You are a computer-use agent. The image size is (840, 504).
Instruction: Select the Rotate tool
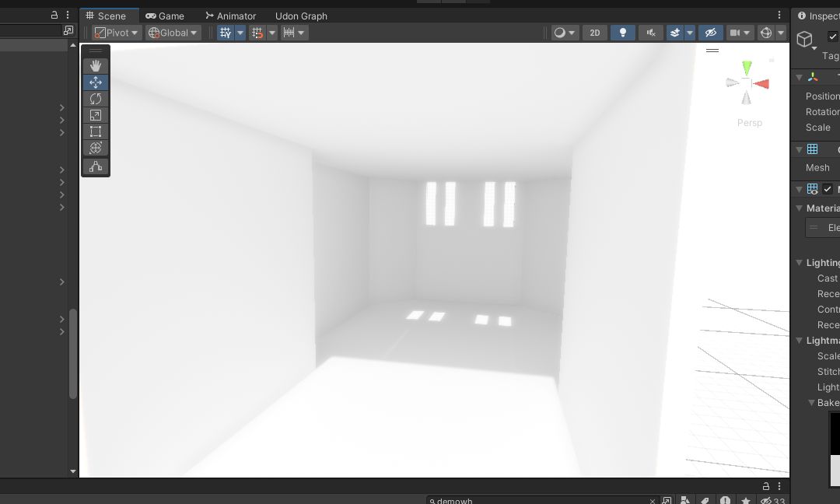(96, 99)
